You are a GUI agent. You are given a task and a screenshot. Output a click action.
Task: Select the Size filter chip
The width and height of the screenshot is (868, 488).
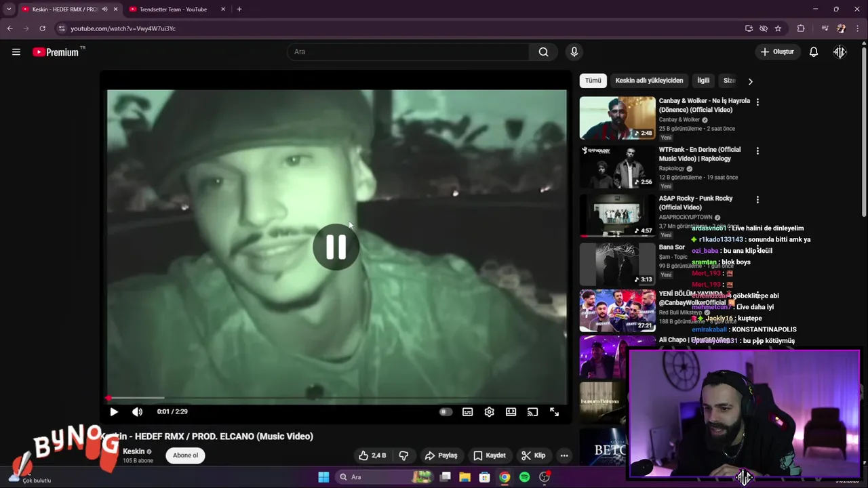tap(729, 81)
